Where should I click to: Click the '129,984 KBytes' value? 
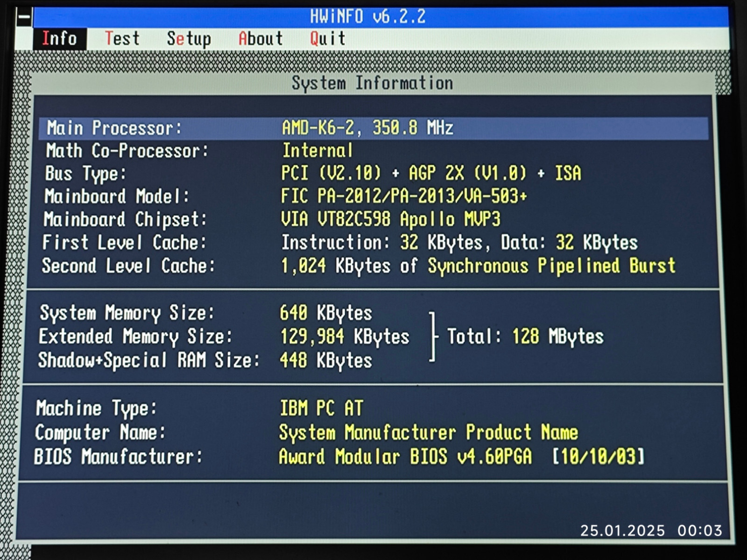click(x=345, y=336)
